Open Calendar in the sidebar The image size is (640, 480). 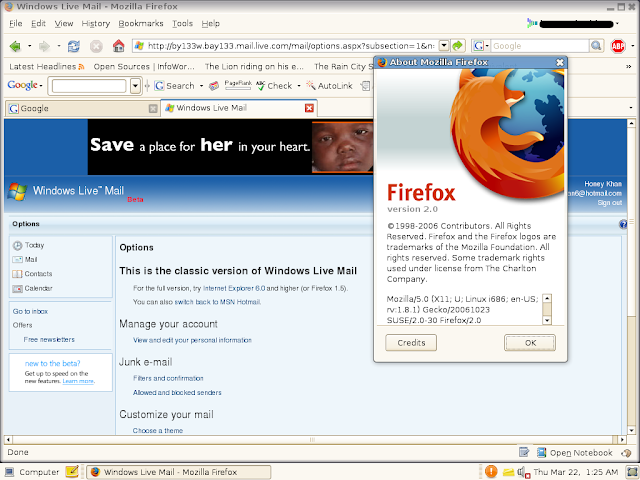pos(32,289)
